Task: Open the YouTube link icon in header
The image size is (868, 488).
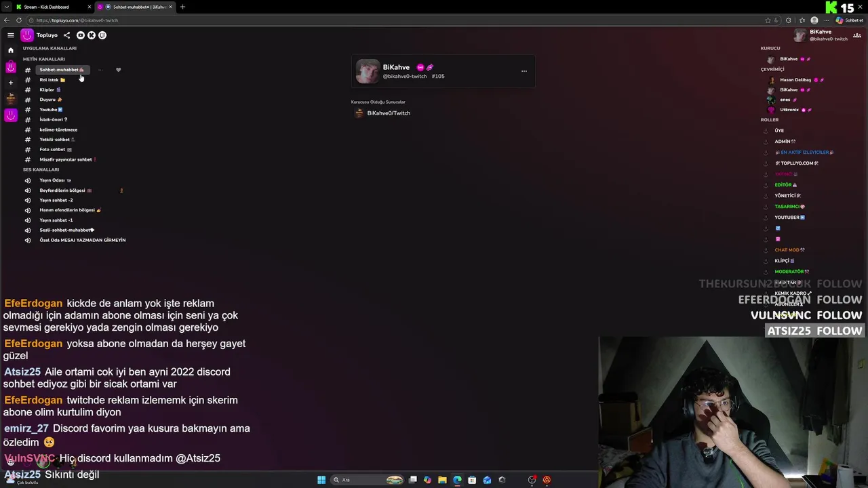Action: [x=81, y=35]
